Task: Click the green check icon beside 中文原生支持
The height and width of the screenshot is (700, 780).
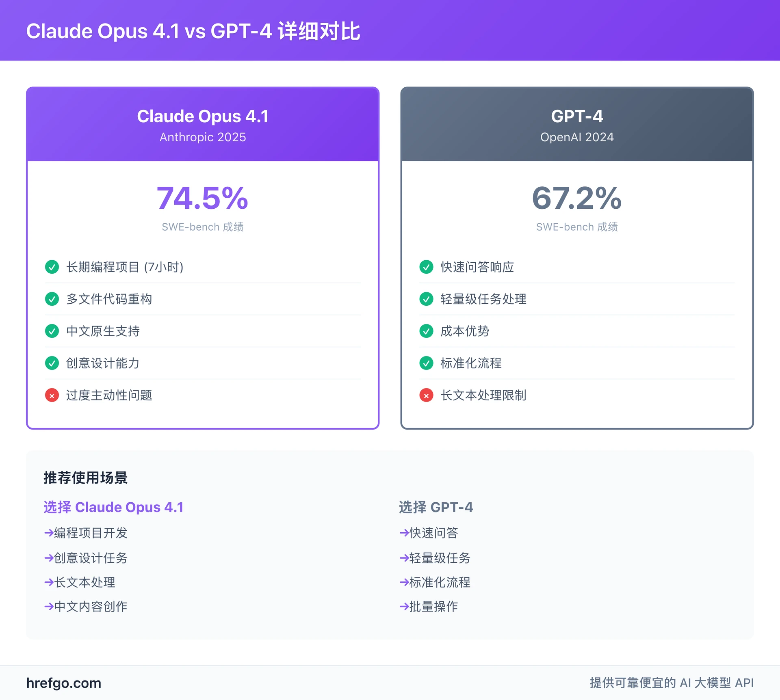Action: 52,331
